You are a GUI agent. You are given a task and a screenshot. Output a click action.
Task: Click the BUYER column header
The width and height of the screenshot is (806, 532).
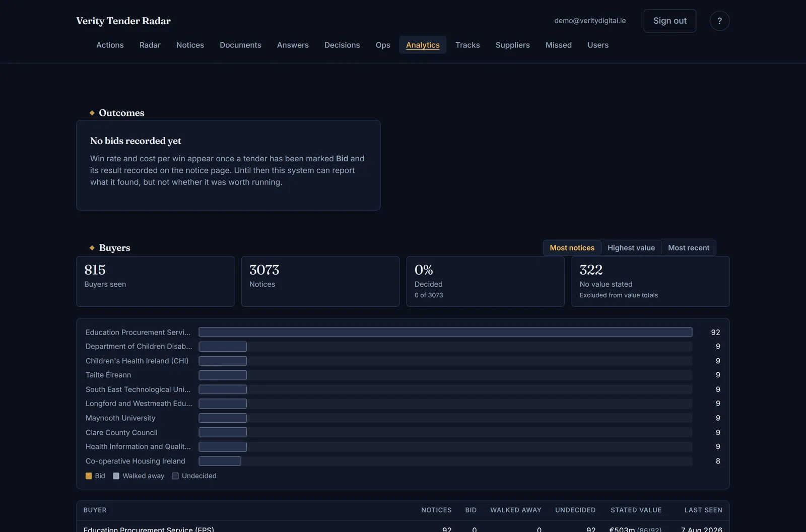click(x=95, y=510)
